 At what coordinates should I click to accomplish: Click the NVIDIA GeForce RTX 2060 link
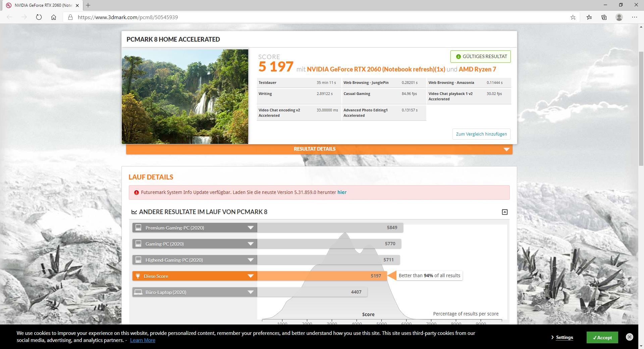(376, 69)
